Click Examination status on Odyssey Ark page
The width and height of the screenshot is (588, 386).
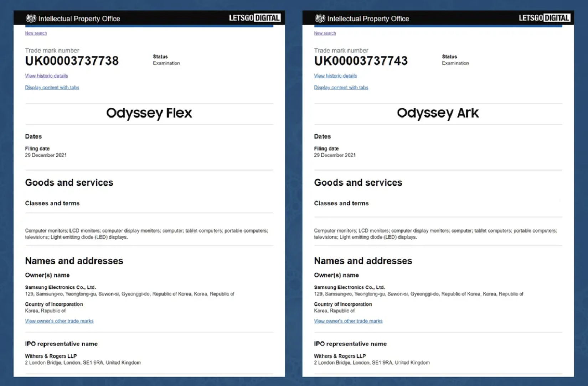pyautogui.click(x=455, y=63)
